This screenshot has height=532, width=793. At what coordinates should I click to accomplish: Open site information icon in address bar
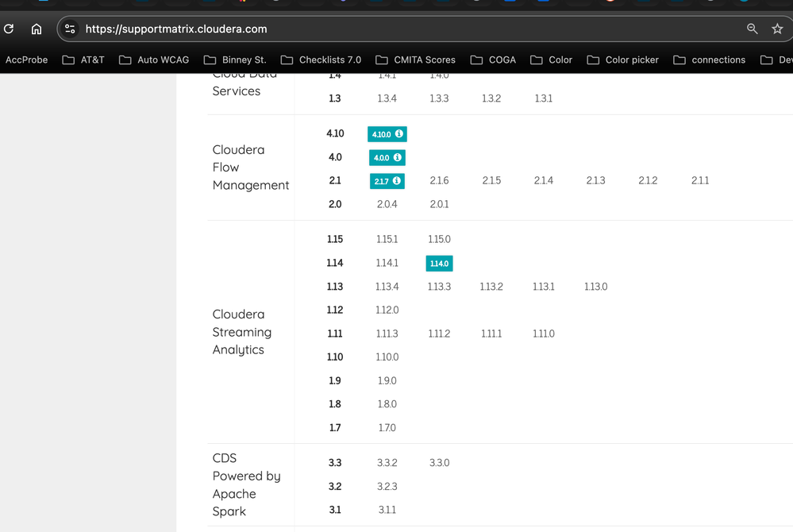click(70, 29)
